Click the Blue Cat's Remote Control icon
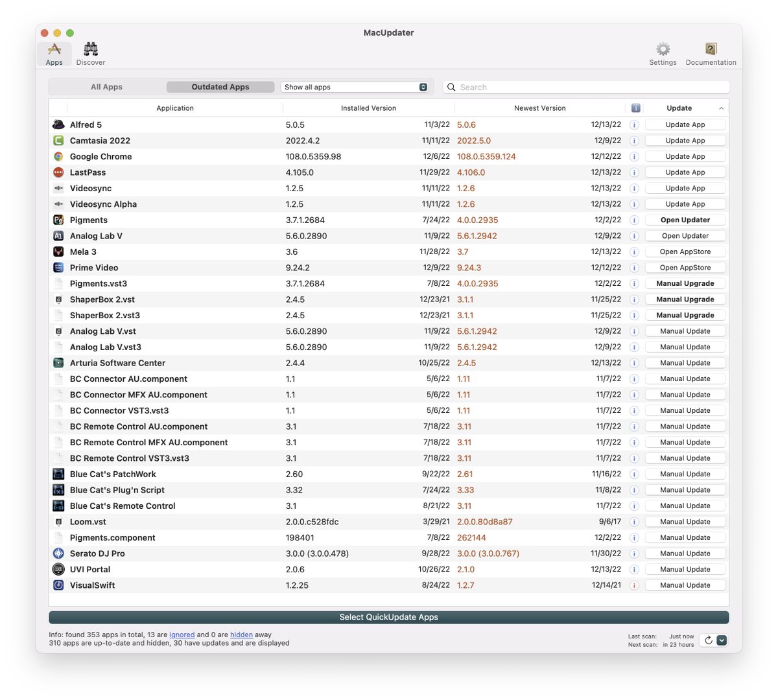The height and width of the screenshot is (700, 778). 58,506
